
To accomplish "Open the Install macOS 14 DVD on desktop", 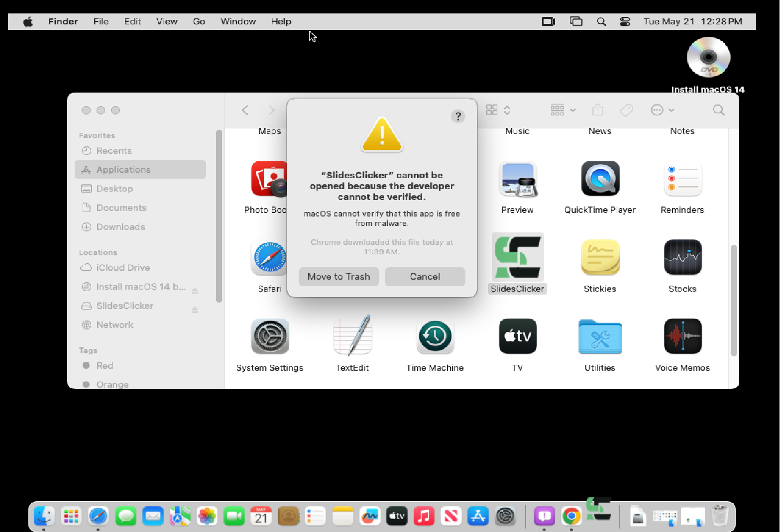I will [x=708, y=58].
